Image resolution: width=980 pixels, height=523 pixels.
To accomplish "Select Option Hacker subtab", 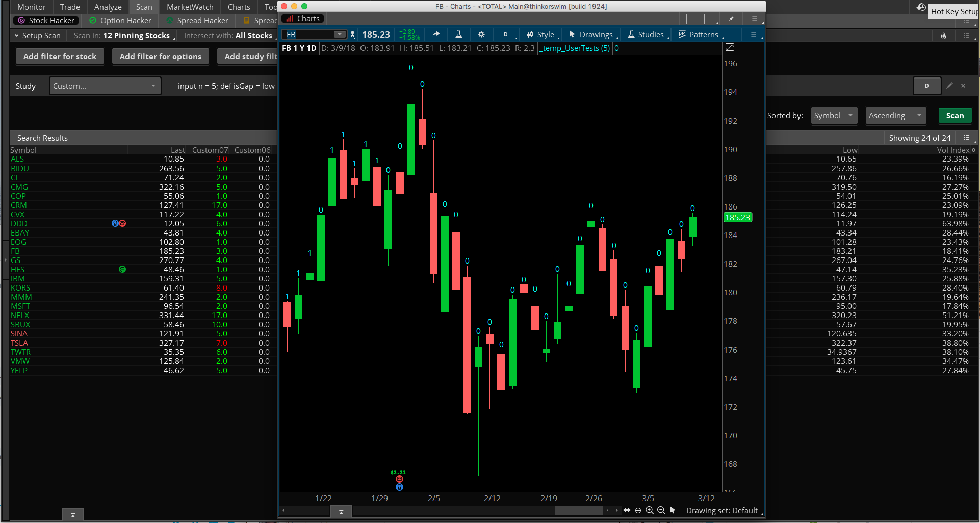I will tap(120, 20).
